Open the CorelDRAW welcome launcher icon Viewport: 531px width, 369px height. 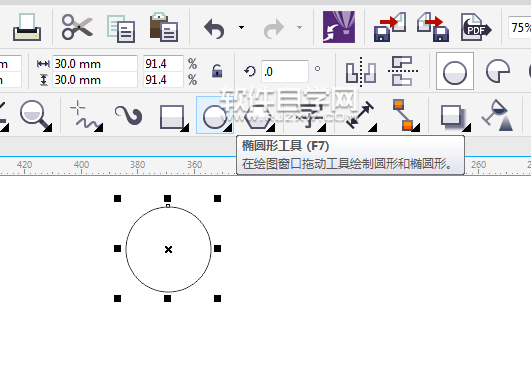point(339,27)
